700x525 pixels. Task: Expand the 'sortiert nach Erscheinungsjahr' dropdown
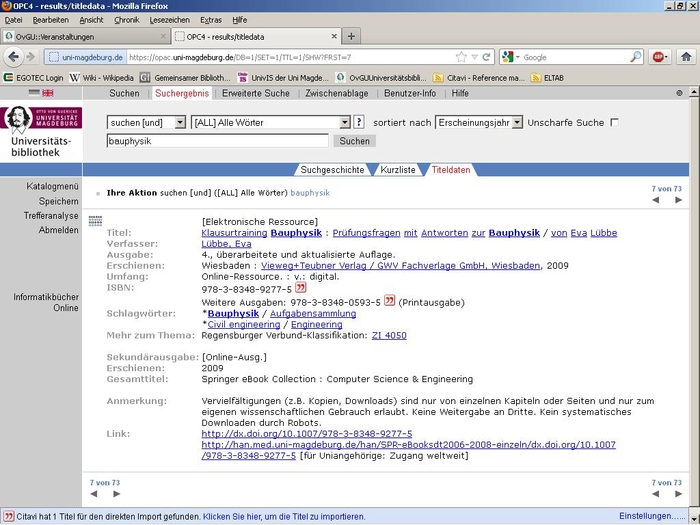517,122
